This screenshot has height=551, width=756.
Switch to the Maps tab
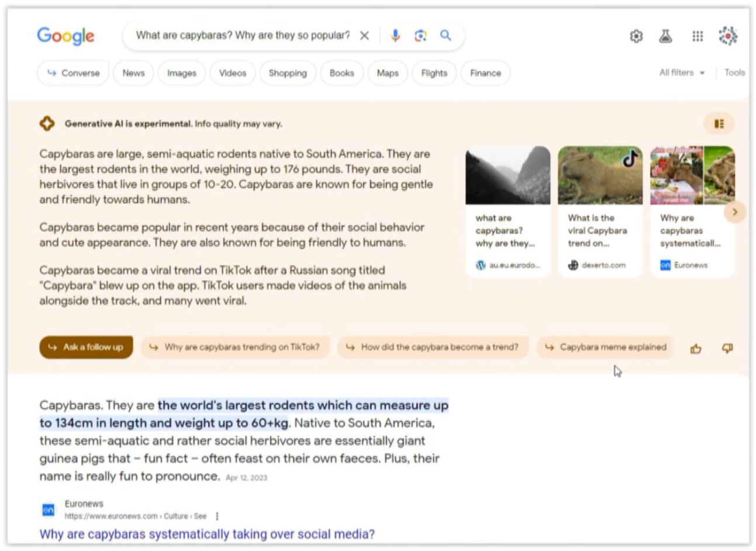(x=388, y=73)
